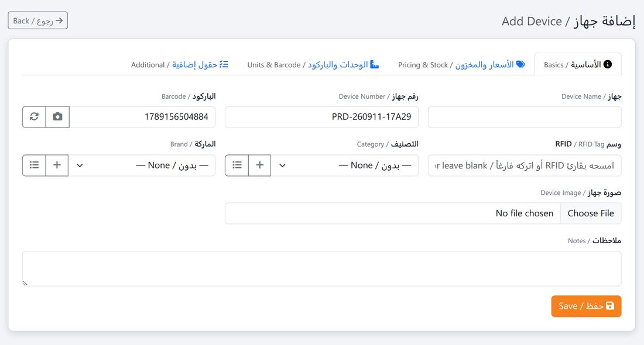Expand the Category dropdown
This screenshot has height=345, width=644.
click(x=345, y=165)
